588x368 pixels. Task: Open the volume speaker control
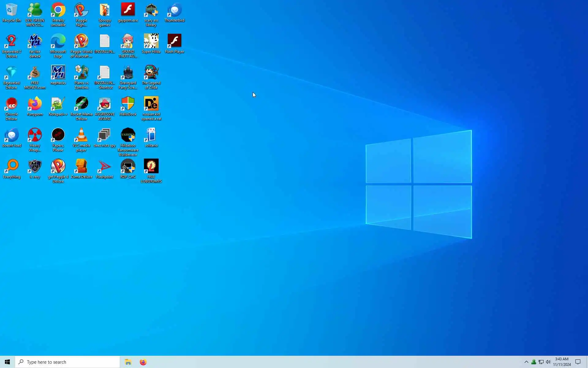pos(548,362)
